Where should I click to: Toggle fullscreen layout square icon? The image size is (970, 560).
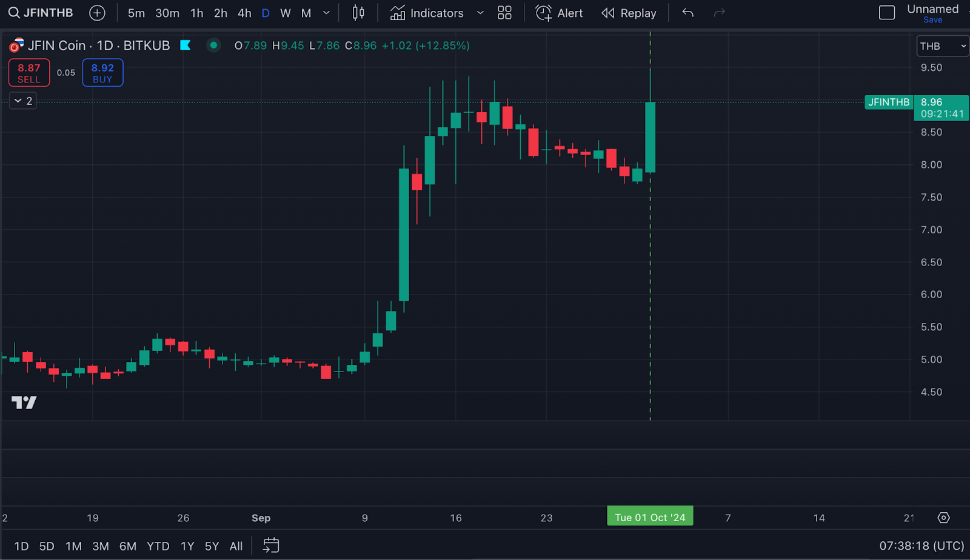[x=886, y=13]
